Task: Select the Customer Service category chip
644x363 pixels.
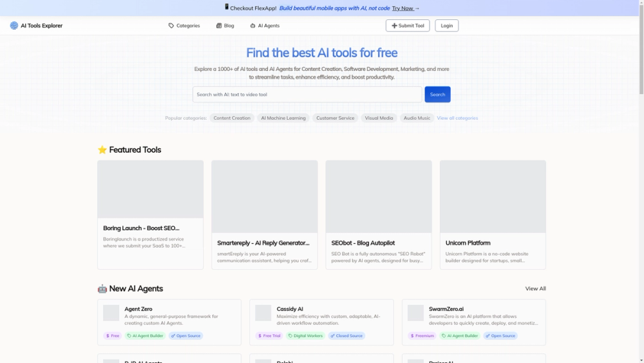Action: click(335, 118)
